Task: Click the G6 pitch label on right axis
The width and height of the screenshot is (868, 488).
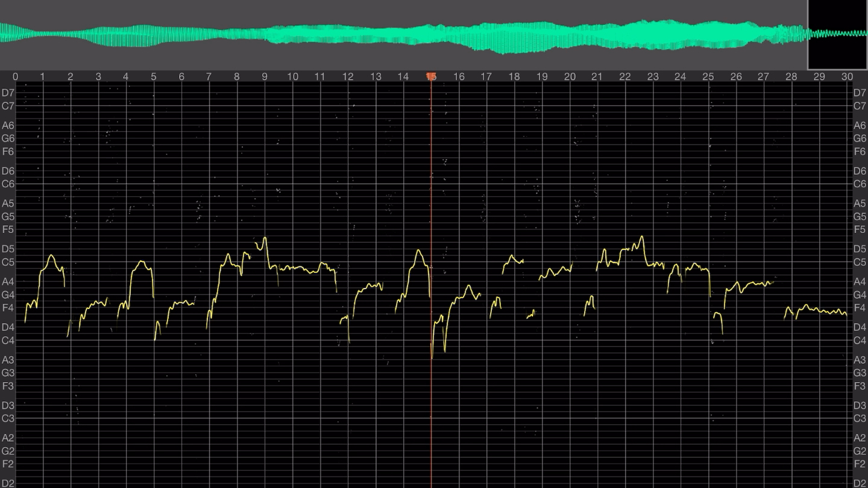Action: click(860, 139)
